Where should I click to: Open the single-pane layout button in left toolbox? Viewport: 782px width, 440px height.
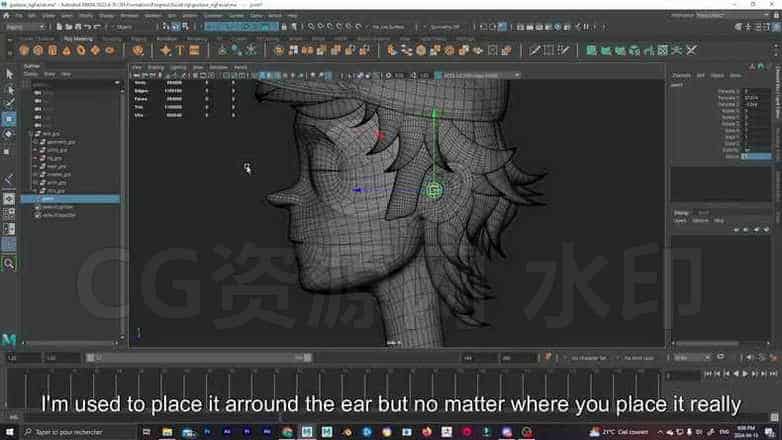click(9, 199)
